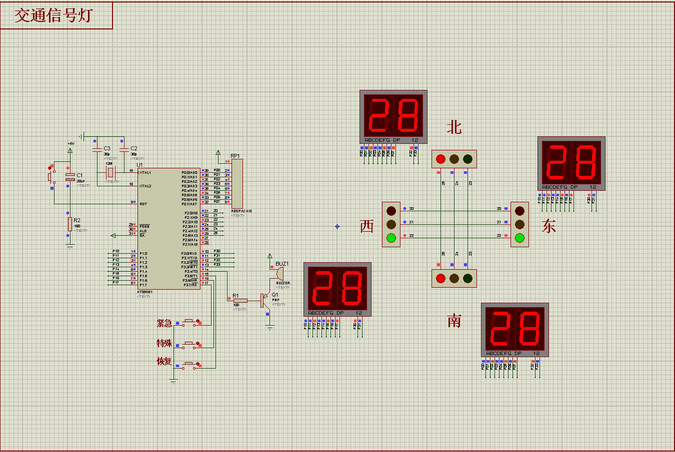Click the red lamp of north traffic light
The image size is (675, 452).
coord(440,159)
